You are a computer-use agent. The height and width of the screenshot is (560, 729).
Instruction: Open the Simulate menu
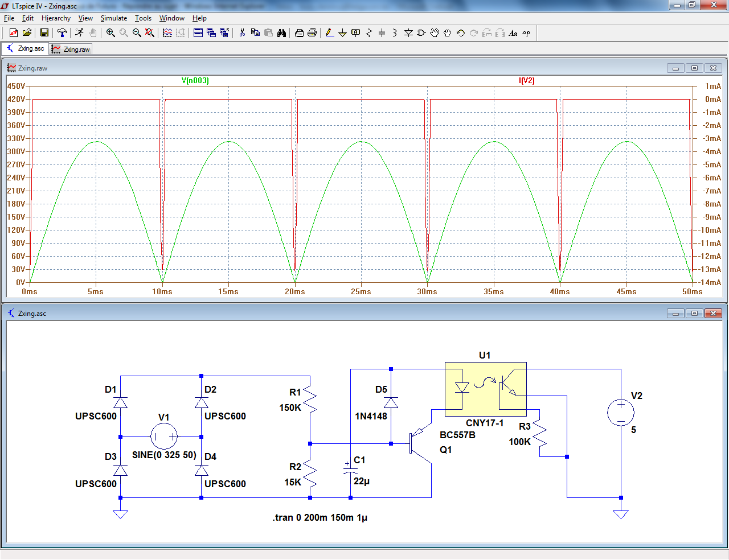(x=114, y=18)
